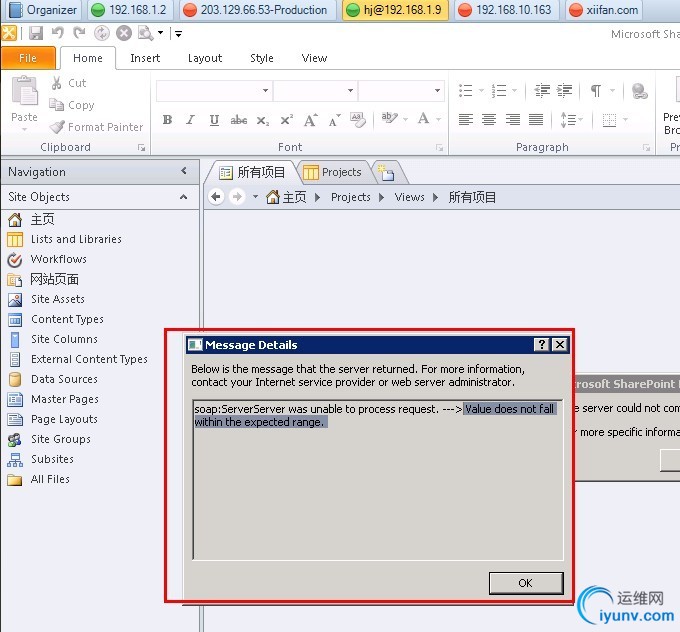Click the bulleted list icon

click(x=466, y=91)
